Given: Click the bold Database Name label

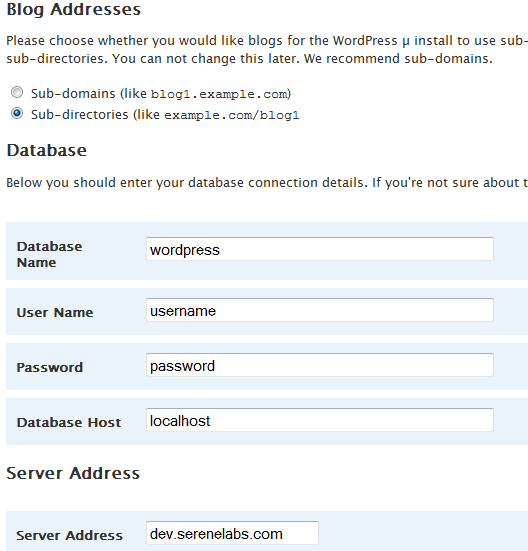Looking at the screenshot, I should click(x=50, y=254).
